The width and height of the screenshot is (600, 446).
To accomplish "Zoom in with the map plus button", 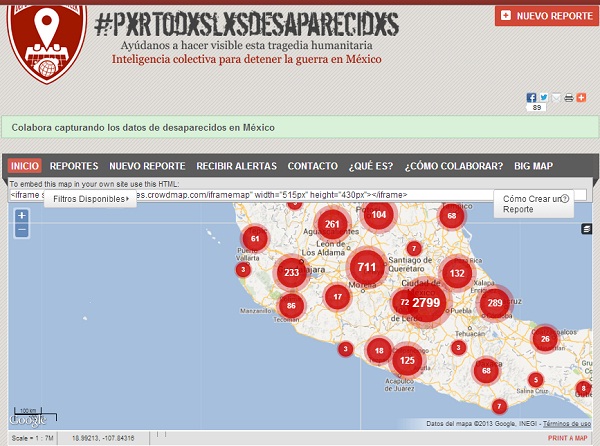I will (22, 215).
